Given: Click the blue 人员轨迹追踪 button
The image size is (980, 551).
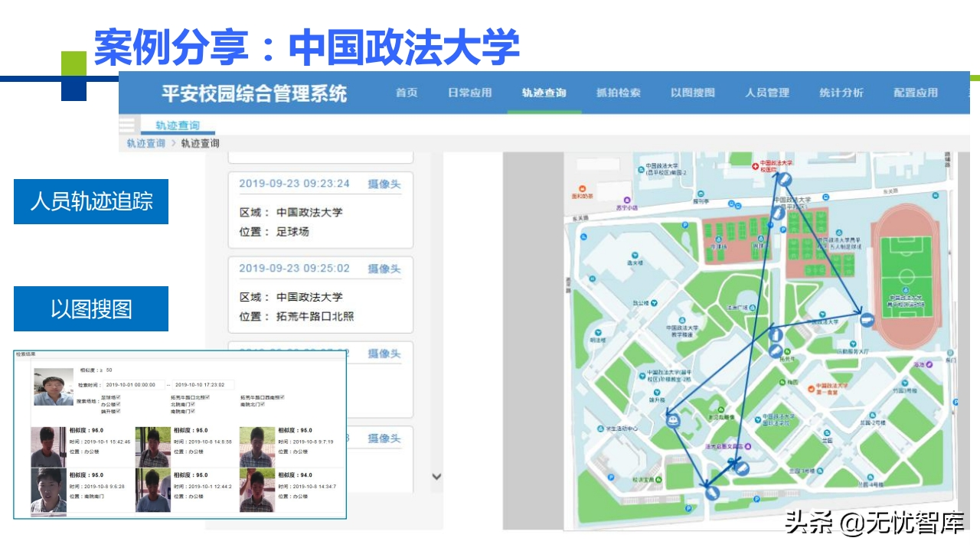Looking at the screenshot, I should [90, 201].
